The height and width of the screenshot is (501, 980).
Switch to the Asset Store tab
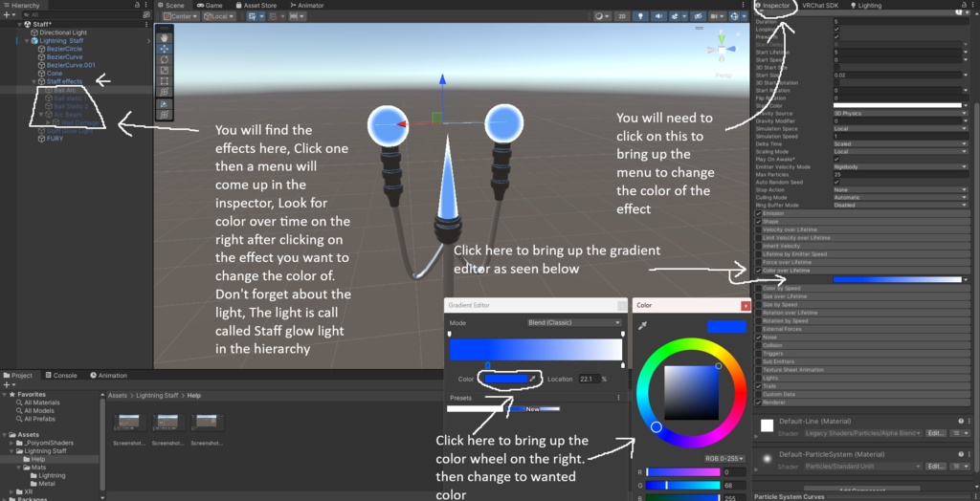click(x=255, y=5)
